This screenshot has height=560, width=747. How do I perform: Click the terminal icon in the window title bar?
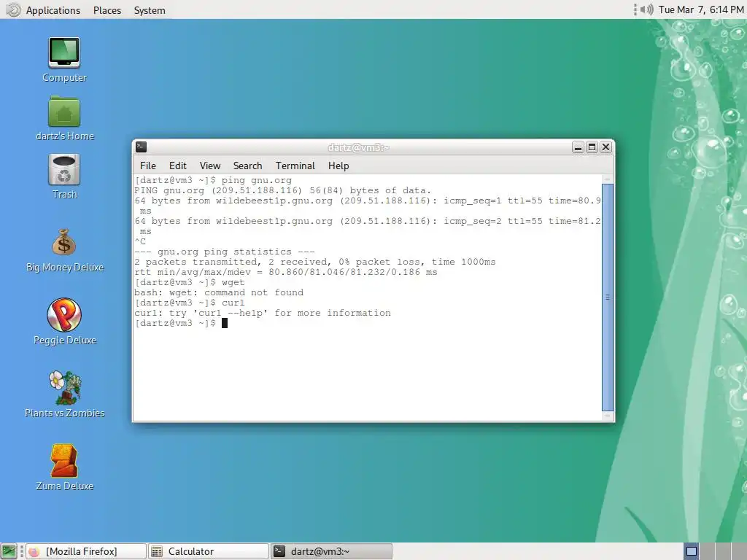141,147
